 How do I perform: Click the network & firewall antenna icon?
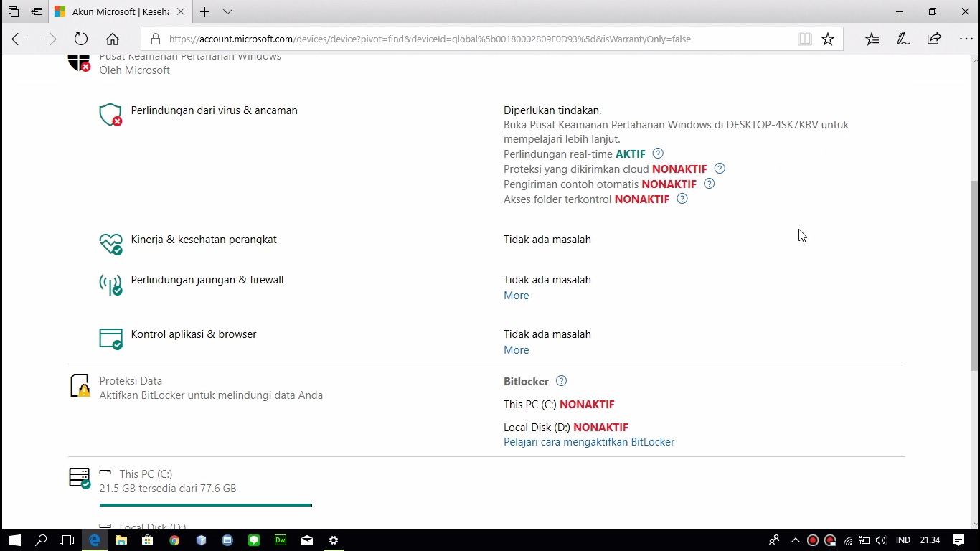click(110, 284)
